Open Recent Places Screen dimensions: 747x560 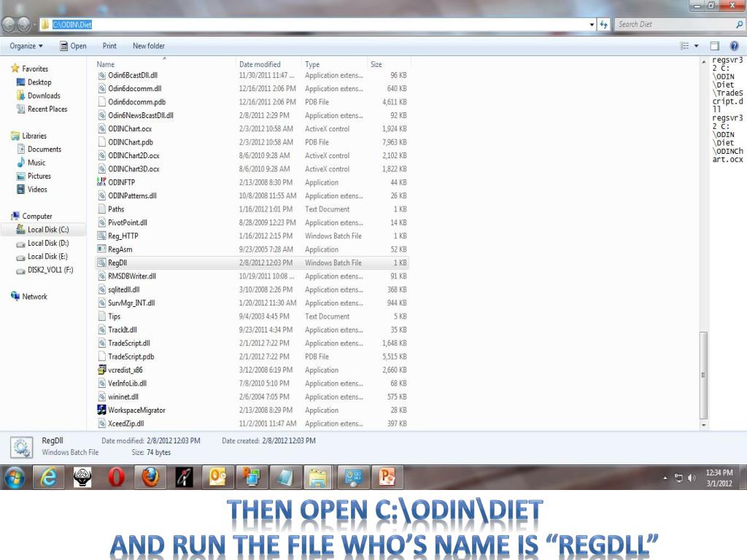click(x=42, y=109)
